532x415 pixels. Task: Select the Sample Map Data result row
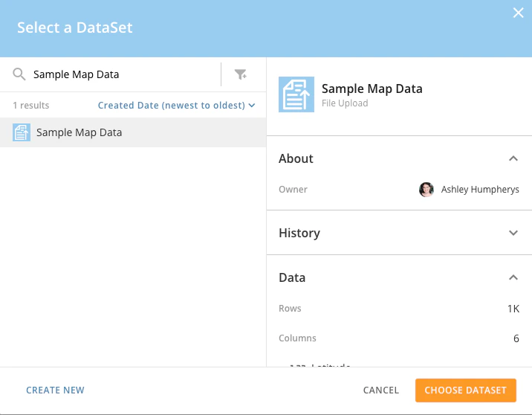coord(133,132)
